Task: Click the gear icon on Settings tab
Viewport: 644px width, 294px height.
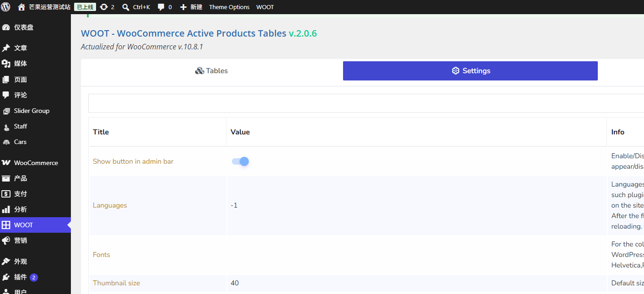Action: tap(456, 71)
